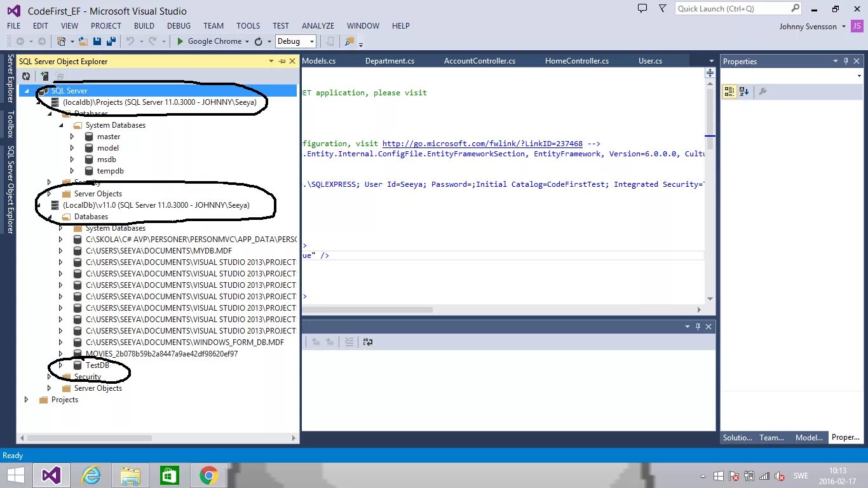Toggle auto hide pin on Properties panel
This screenshot has height=488, width=868.
846,61
